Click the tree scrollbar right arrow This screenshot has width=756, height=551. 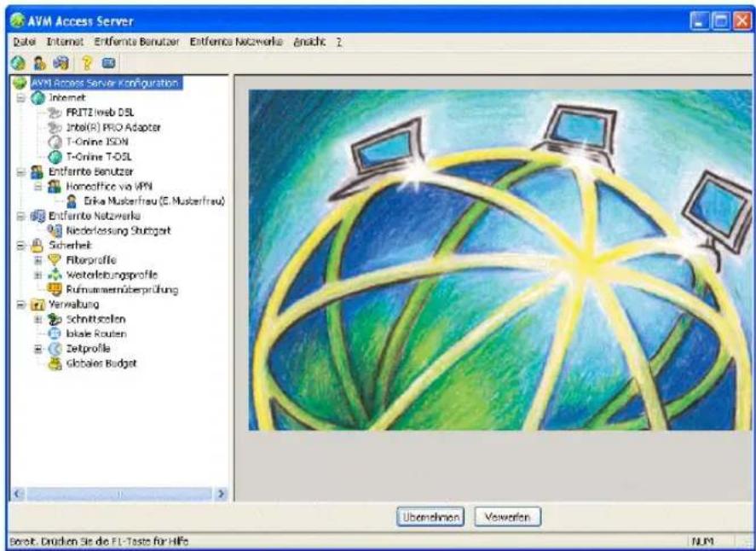point(222,494)
